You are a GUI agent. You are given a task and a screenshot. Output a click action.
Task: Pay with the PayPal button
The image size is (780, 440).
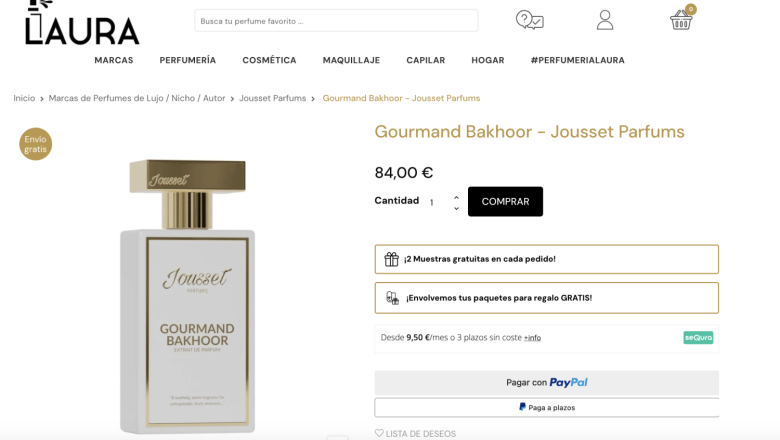click(546, 382)
